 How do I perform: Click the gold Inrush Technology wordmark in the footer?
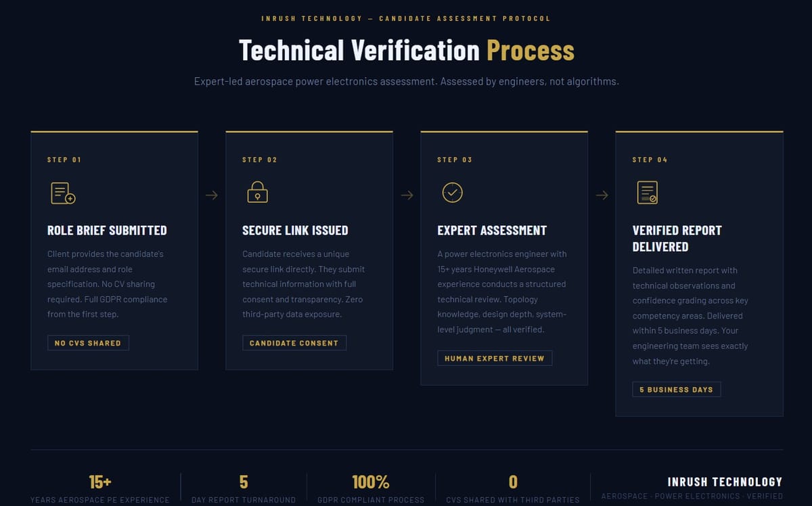[x=724, y=482]
